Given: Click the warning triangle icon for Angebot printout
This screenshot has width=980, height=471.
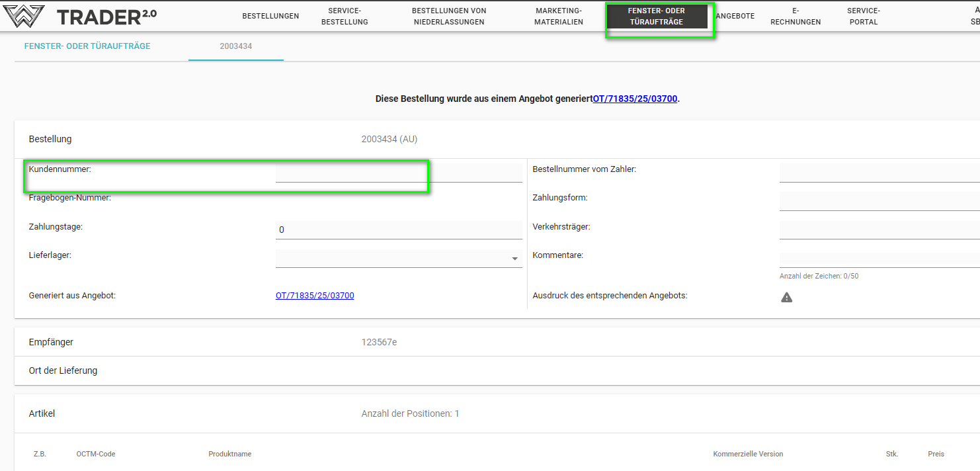Looking at the screenshot, I should 786,297.
